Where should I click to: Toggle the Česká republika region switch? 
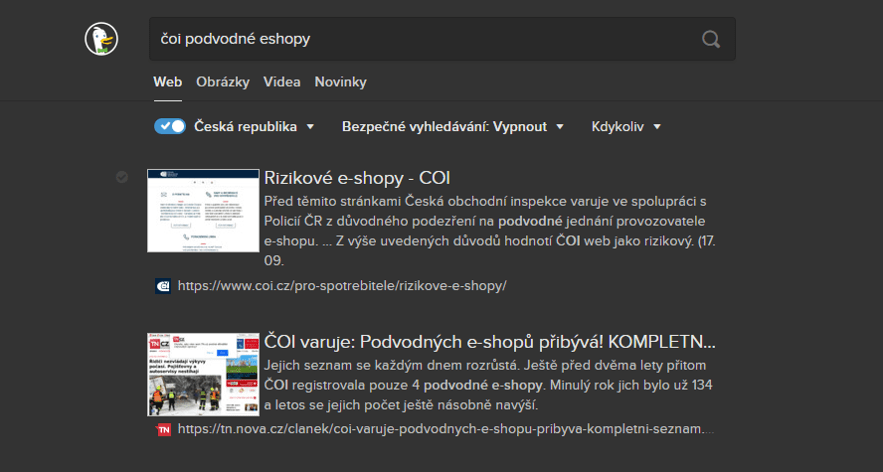(170, 126)
